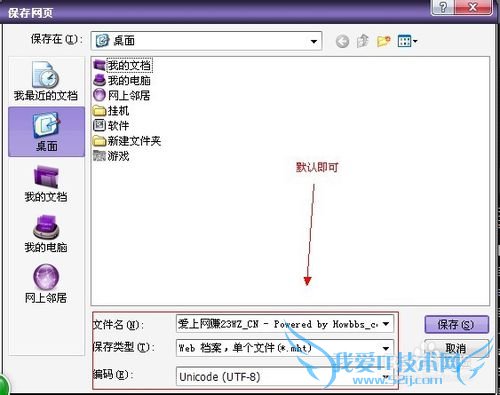Go up one folder level icon
This screenshot has height=395, width=500.
click(363, 41)
